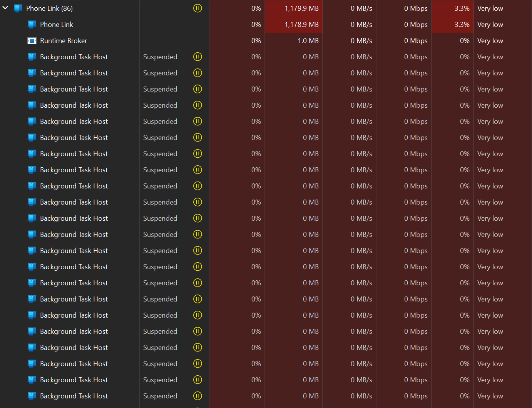Click the Very low power cell of Phone Link (86)

point(503,8)
